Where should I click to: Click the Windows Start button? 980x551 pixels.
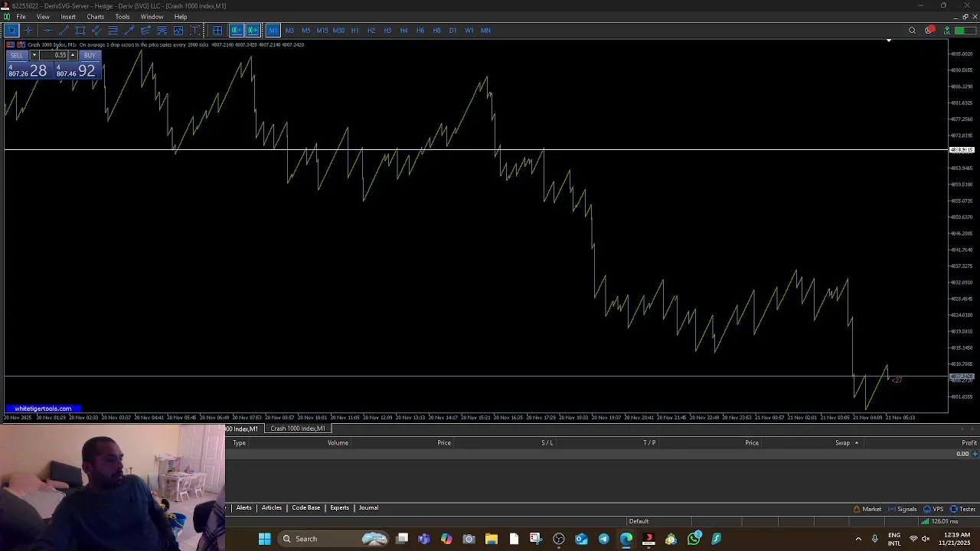[264, 539]
